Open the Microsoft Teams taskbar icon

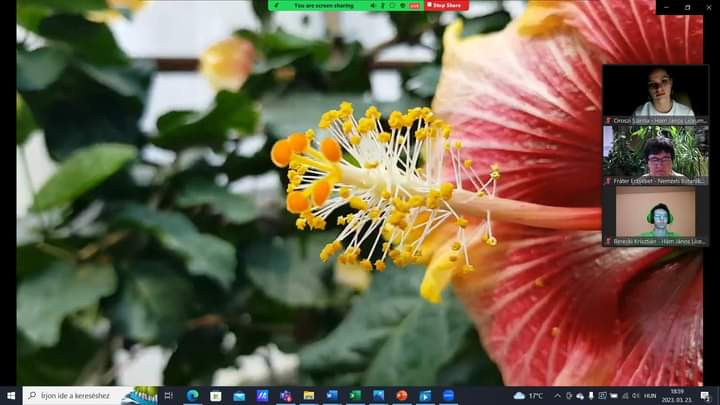click(x=285, y=396)
